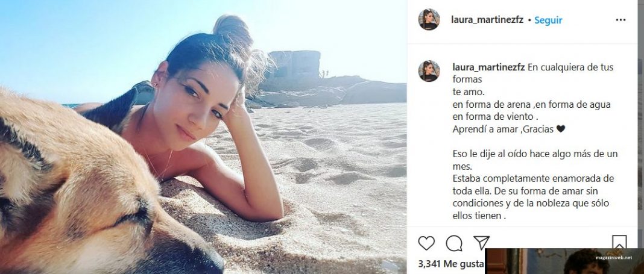644x274 pixels.
Task: Share post using paper plane icon
Action: click(x=481, y=243)
